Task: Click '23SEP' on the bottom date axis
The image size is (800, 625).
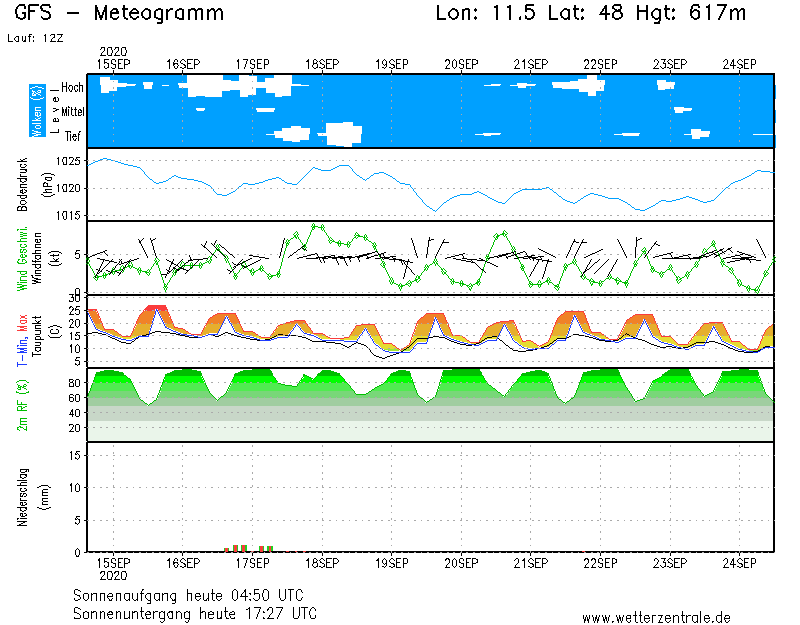Action: [x=670, y=563]
